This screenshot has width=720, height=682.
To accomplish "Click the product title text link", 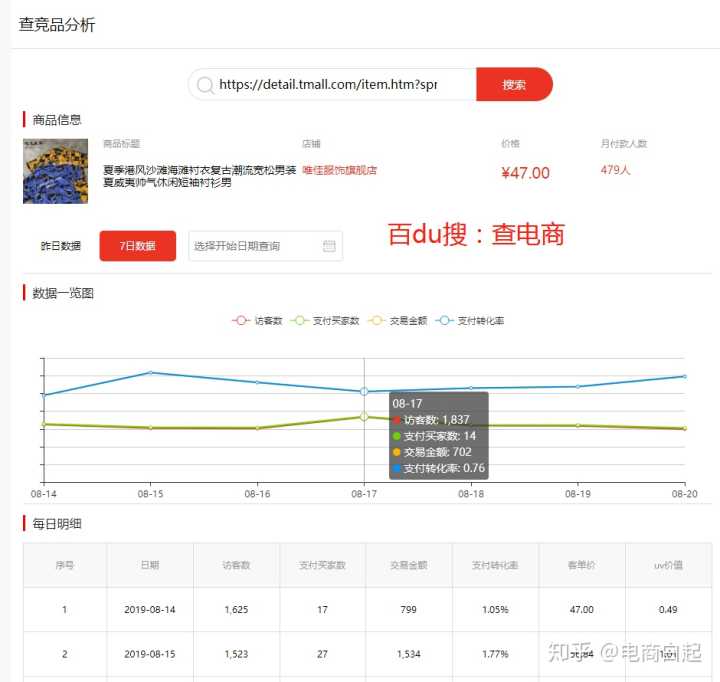I will (x=199, y=176).
